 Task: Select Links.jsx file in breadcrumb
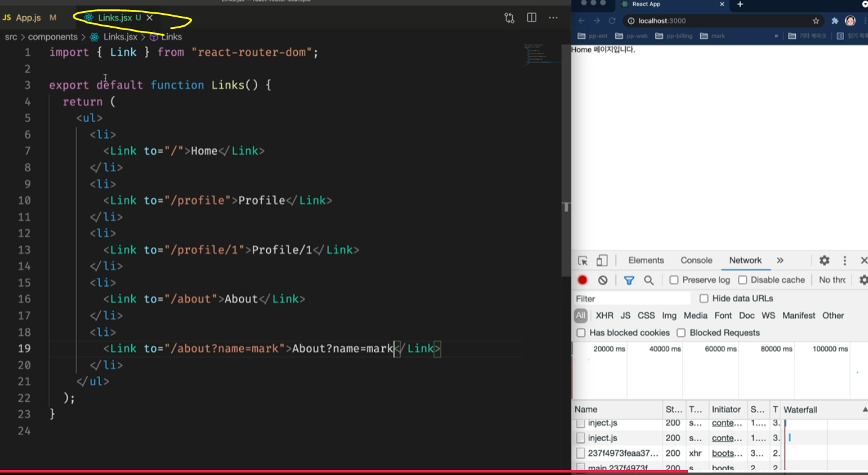(113, 37)
